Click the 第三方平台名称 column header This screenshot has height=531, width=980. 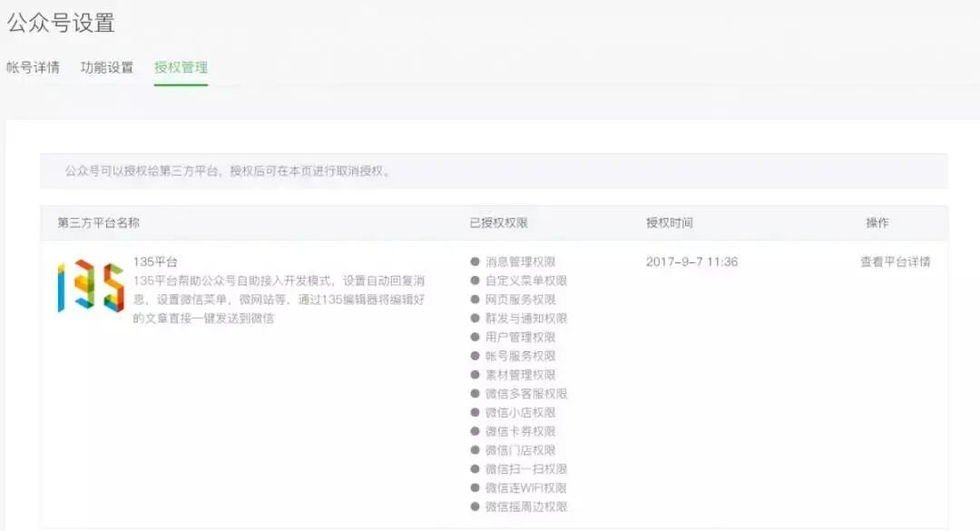[98, 222]
